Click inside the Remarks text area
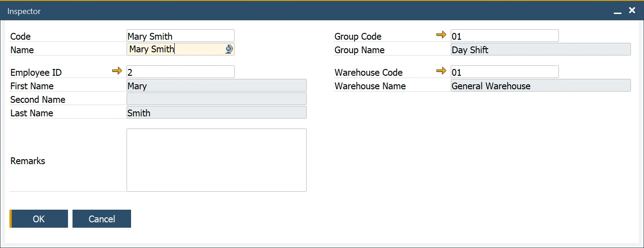This screenshot has height=248, width=644. 216,160
